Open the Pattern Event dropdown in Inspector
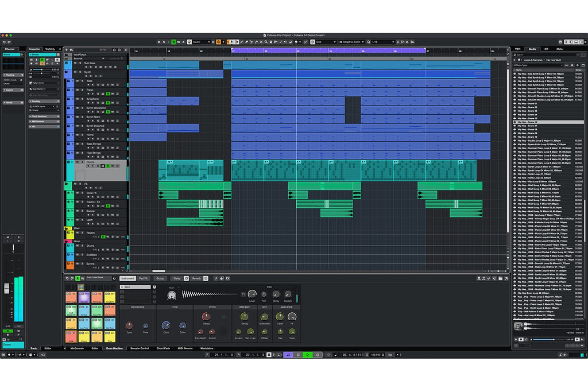 tap(44, 83)
